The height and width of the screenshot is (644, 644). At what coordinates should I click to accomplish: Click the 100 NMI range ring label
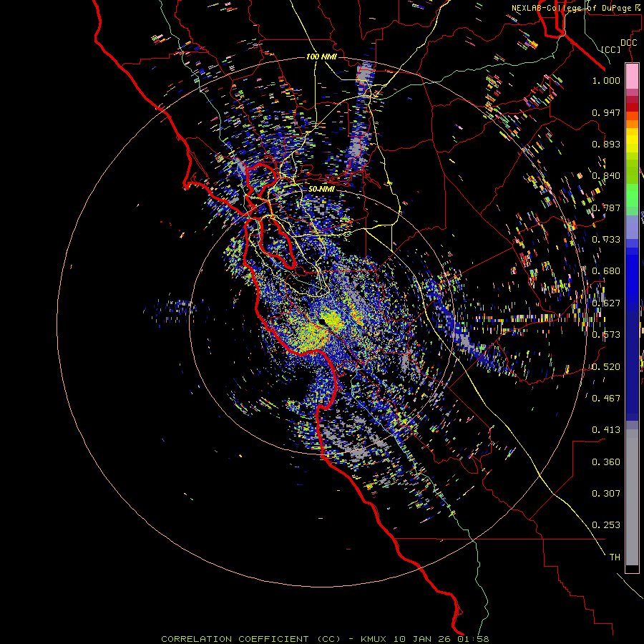click(x=321, y=57)
